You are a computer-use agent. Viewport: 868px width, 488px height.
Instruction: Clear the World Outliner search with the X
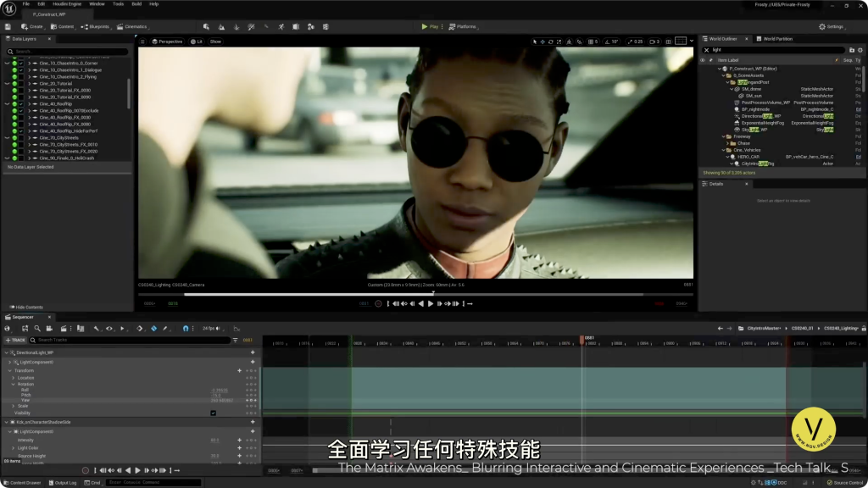pos(706,50)
